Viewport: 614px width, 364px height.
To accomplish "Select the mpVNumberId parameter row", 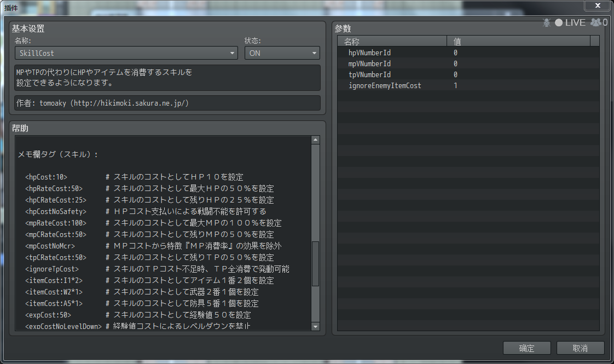I will pyautogui.click(x=468, y=63).
